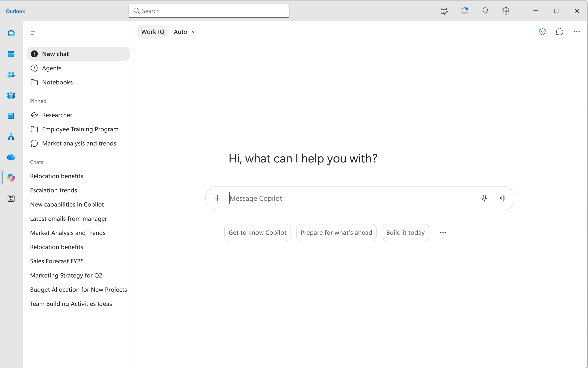The height and width of the screenshot is (368, 588).
Task: Start a New chat
Action: [x=78, y=54]
